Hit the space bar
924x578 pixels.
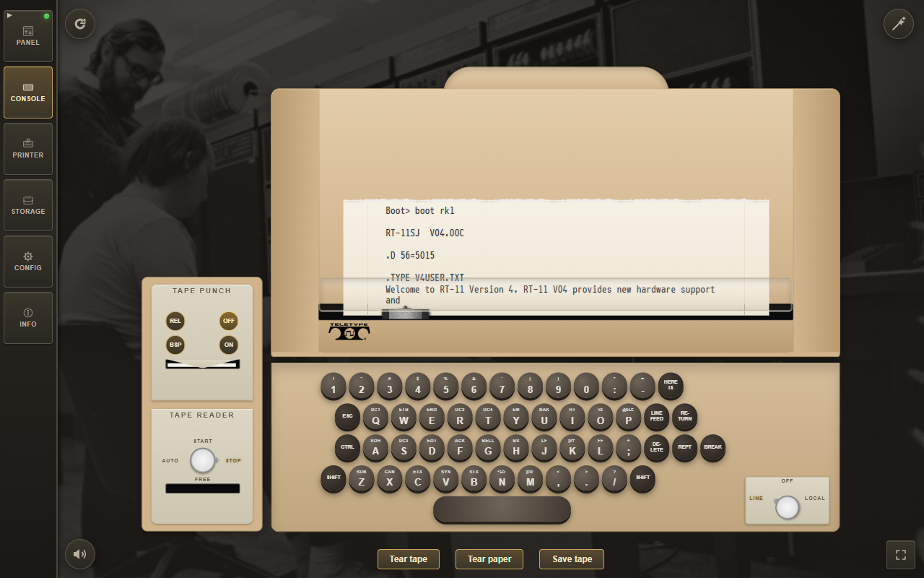[502, 509]
